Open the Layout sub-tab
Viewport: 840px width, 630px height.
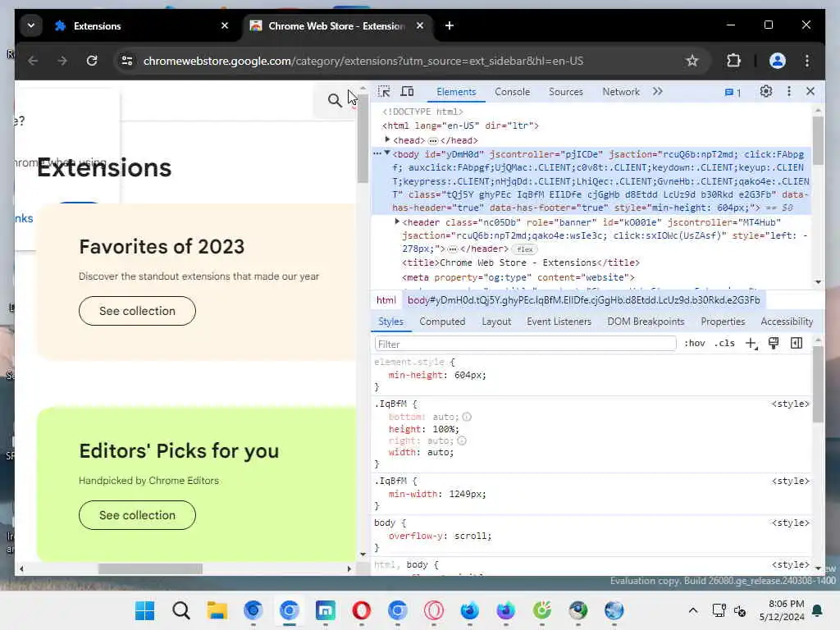[496, 322]
